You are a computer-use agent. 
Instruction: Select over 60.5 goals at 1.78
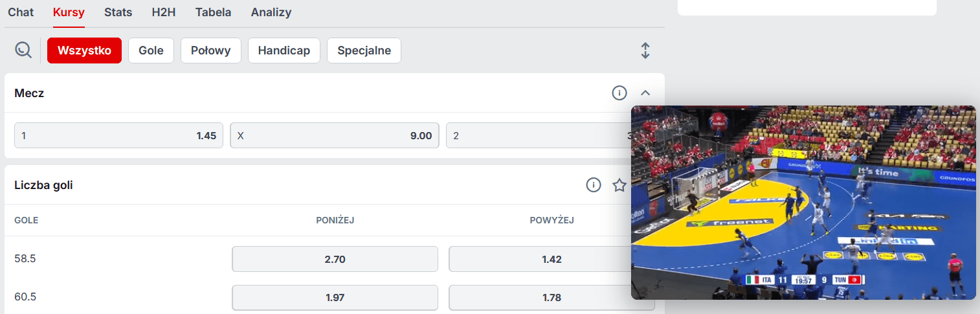click(x=539, y=298)
